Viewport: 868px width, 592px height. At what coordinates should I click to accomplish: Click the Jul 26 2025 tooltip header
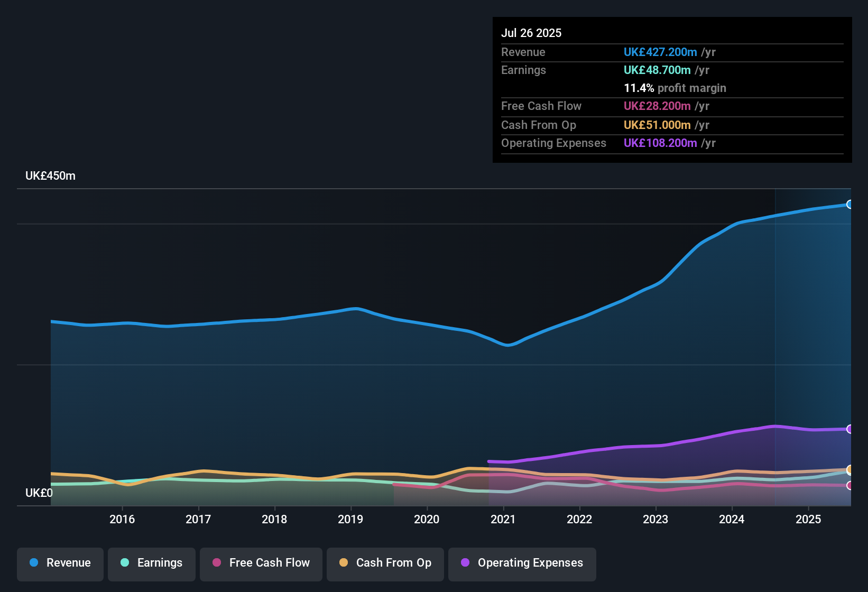click(531, 33)
